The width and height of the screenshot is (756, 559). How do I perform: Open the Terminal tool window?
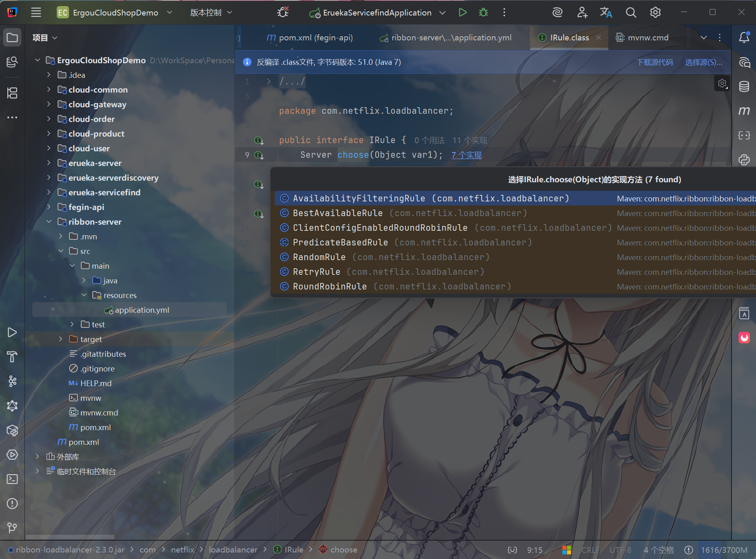pos(12,479)
